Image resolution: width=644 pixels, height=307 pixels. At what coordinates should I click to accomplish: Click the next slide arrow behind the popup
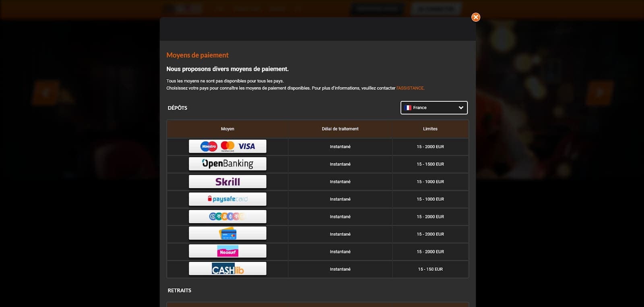click(x=601, y=93)
